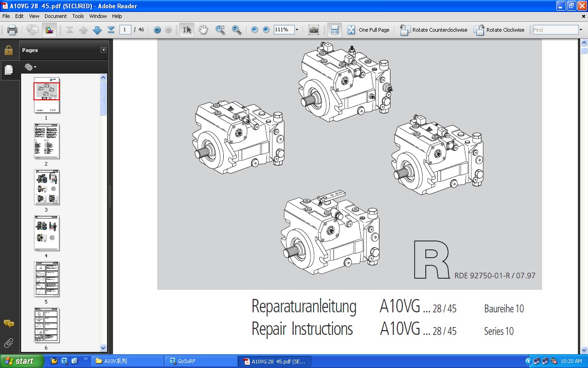The image size is (588, 368).
Task: Choose the Dynamic Zoom magnifier tool
Action: (x=237, y=30)
